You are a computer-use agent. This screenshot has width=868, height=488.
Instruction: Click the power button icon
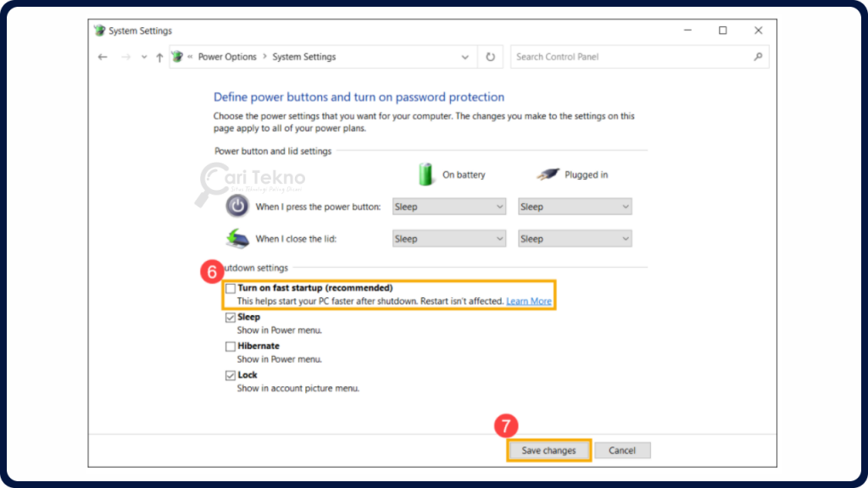click(236, 206)
